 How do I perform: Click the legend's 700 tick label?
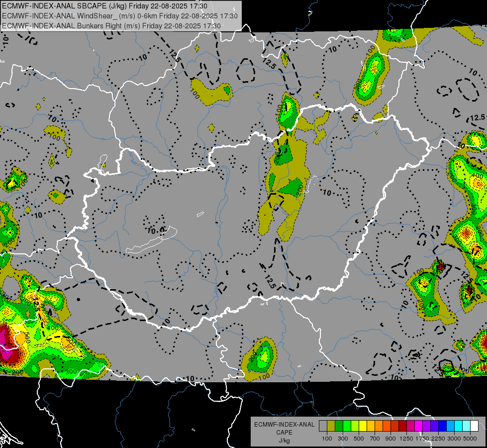click(x=375, y=439)
